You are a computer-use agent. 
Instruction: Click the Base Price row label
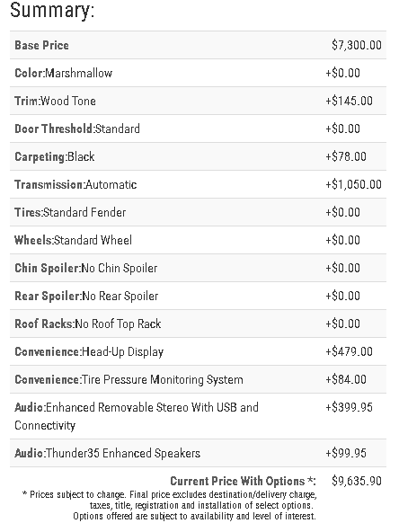(x=41, y=45)
